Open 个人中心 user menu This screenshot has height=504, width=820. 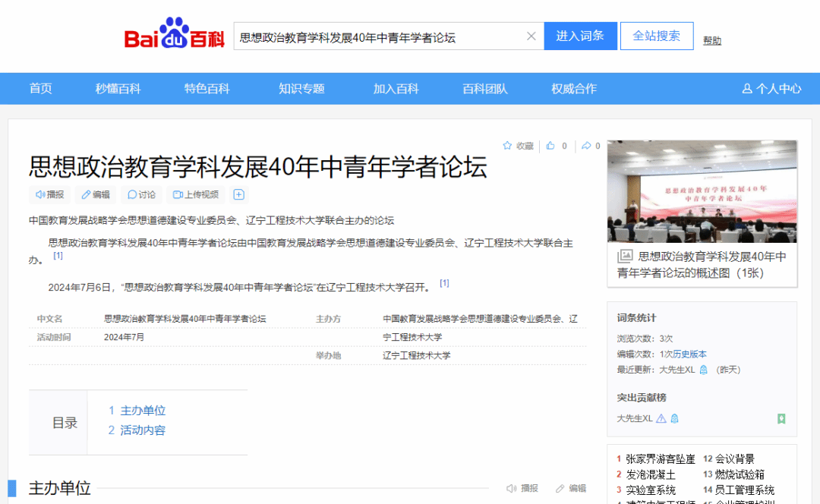[771, 89]
